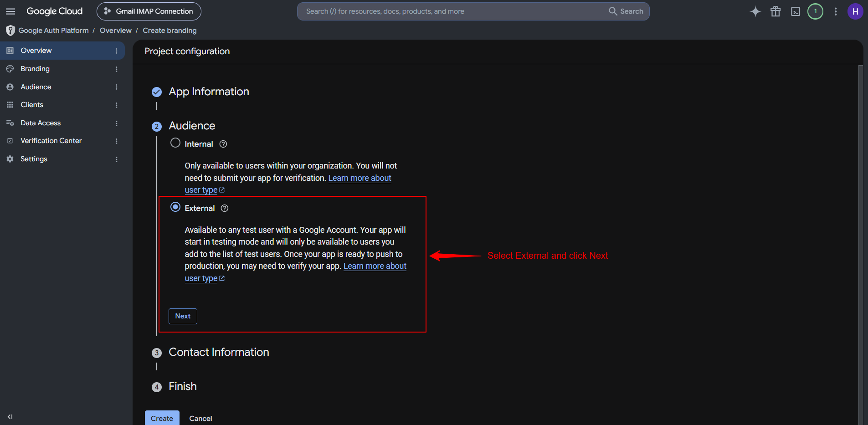
Task: Open the Gmail IMAP Connection project picker
Action: tap(149, 11)
